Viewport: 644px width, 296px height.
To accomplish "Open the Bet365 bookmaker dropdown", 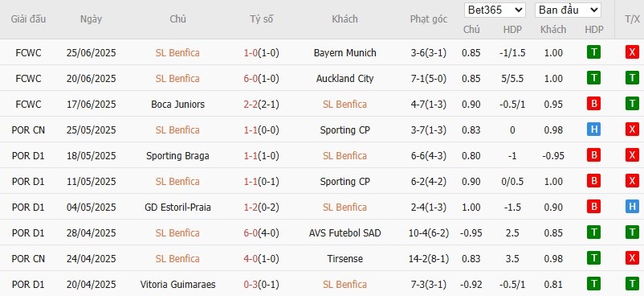I will tap(495, 10).
